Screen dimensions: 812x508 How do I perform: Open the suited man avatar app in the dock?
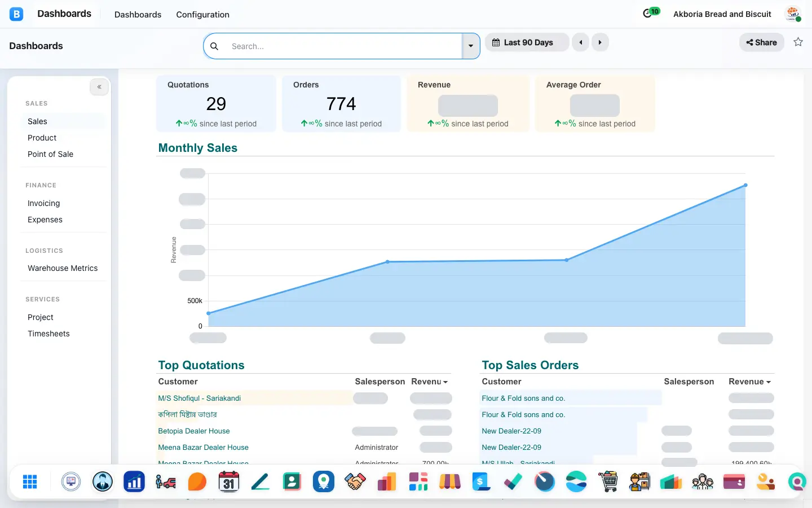103,481
